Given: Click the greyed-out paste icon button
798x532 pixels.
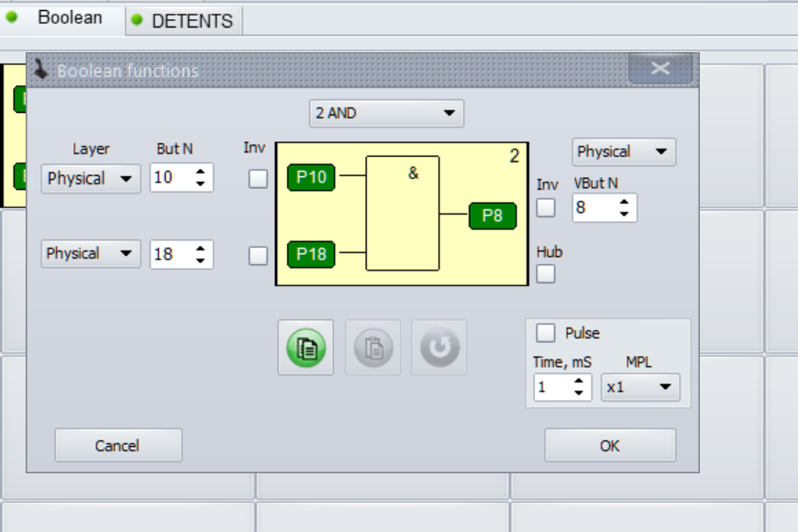Looking at the screenshot, I should (373, 348).
